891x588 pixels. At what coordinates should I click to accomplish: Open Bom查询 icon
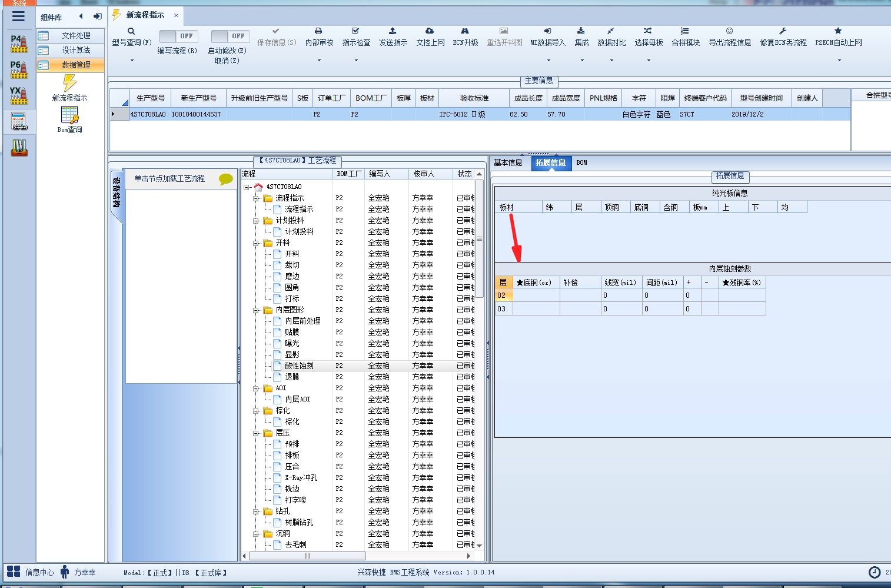(x=70, y=115)
